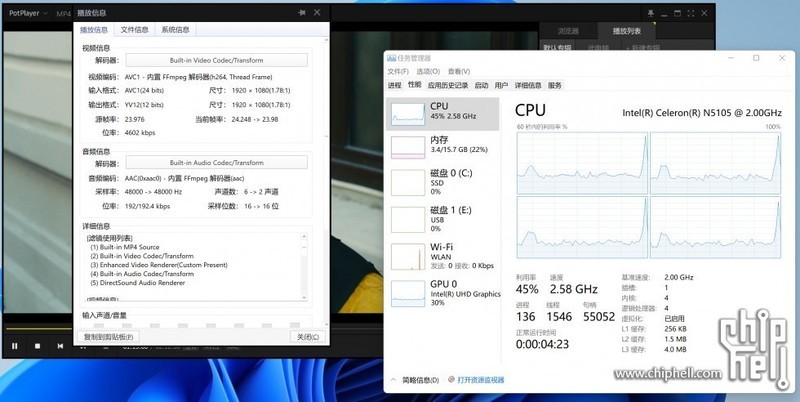Click 复制到剪贴板 button
This screenshot has height=402, width=800.
click(108, 337)
